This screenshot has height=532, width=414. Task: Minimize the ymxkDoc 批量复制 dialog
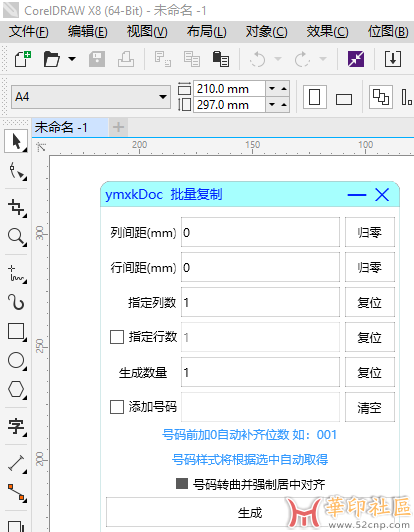pyautogui.click(x=357, y=195)
